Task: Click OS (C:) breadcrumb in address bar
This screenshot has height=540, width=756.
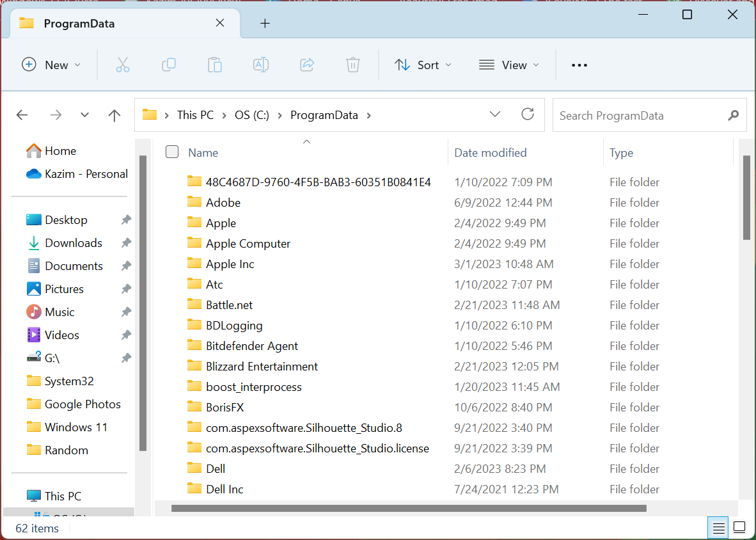Action: tap(251, 115)
